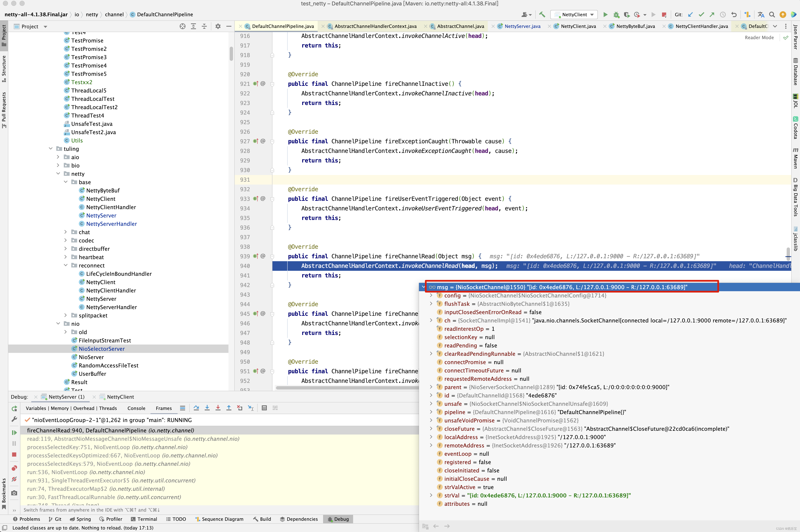The image size is (800, 532).
Task: Toggle Reader Mode in editor
Action: click(759, 38)
